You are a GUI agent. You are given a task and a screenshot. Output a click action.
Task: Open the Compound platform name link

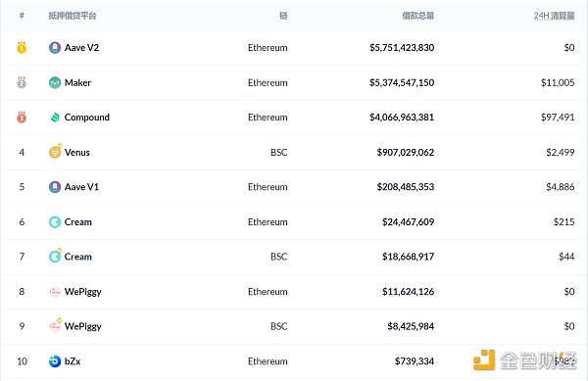point(87,118)
